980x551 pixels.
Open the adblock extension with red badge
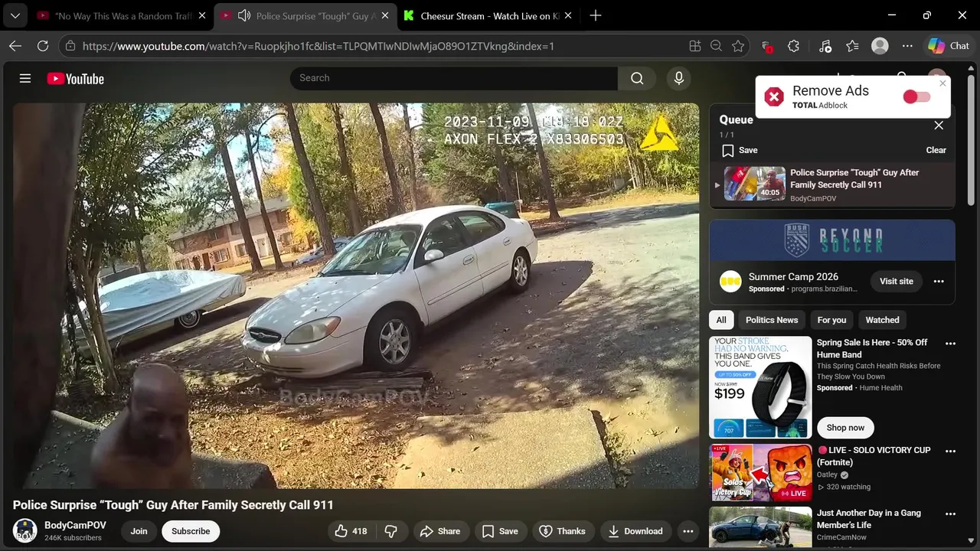pyautogui.click(x=766, y=46)
